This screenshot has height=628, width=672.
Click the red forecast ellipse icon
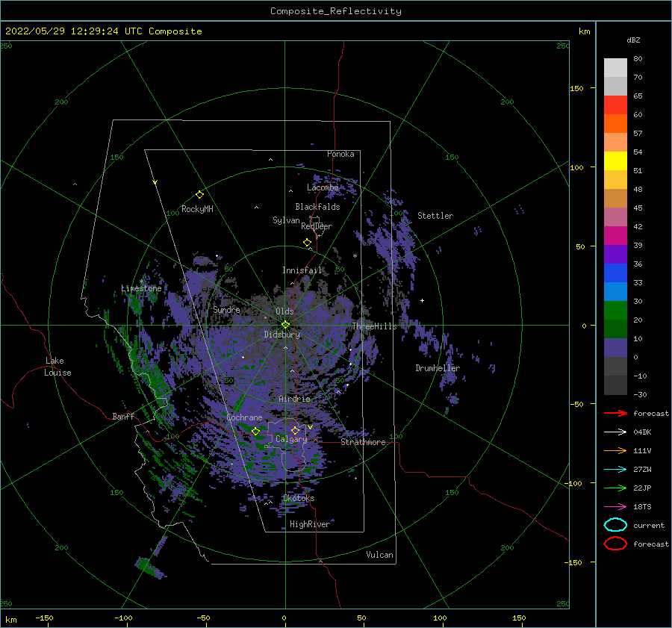click(x=615, y=544)
